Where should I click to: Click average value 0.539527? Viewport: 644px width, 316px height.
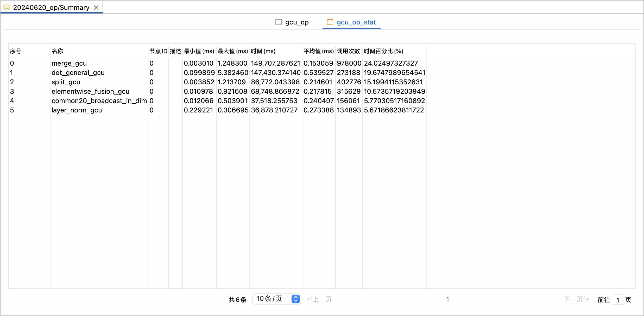[x=319, y=73]
